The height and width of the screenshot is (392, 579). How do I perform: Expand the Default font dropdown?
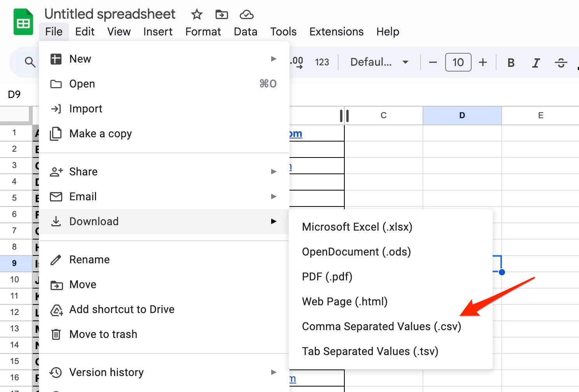[x=379, y=62]
